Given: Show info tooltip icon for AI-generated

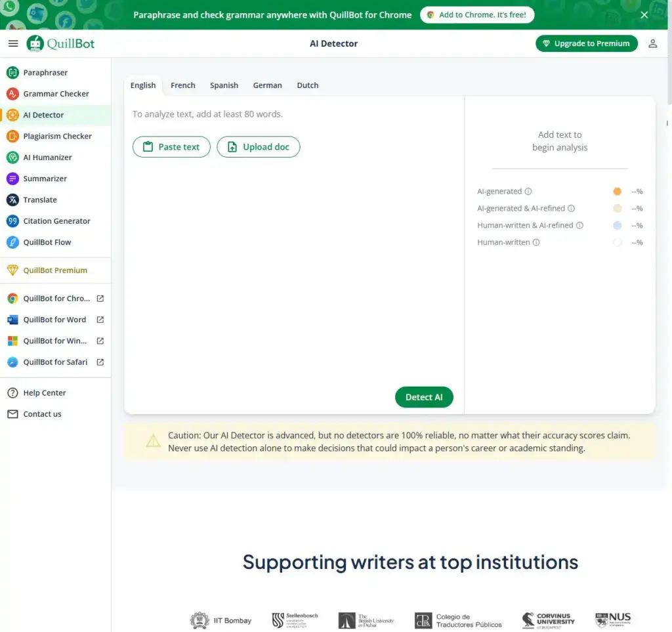Looking at the screenshot, I should click(528, 191).
